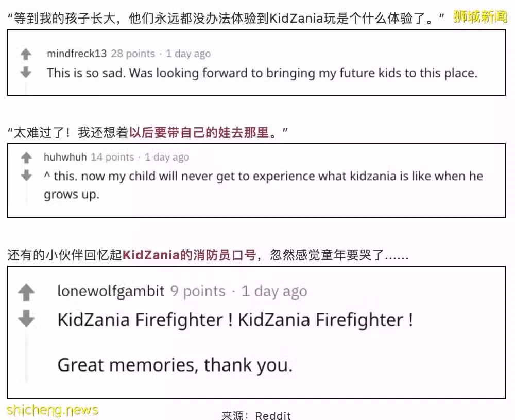This screenshot has width=515, height=420.
Task: Downvote lonewolfgambit's comment
Action: tap(26, 319)
